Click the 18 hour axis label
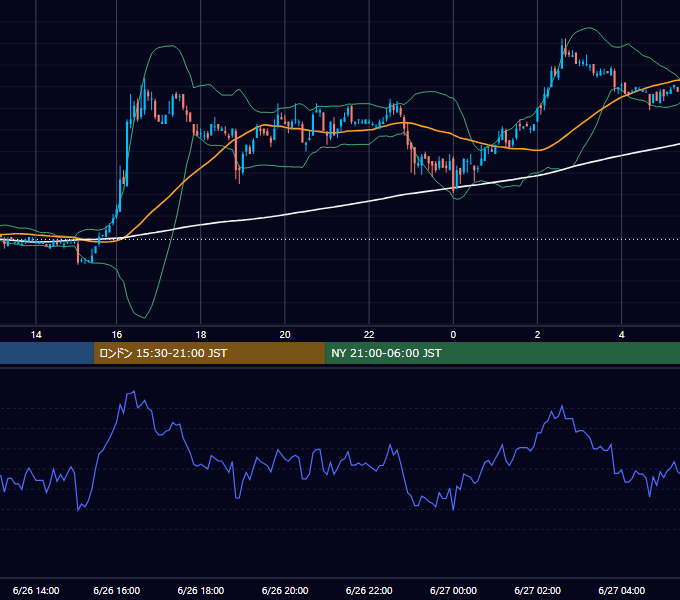This screenshot has height=600, width=680. pos(201,335)
